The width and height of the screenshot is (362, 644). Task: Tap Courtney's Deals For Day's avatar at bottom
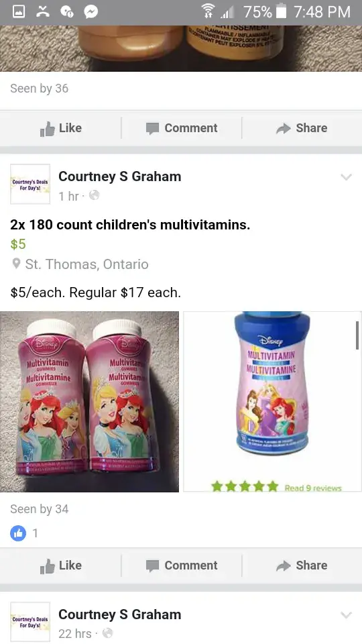pos(30,622)
